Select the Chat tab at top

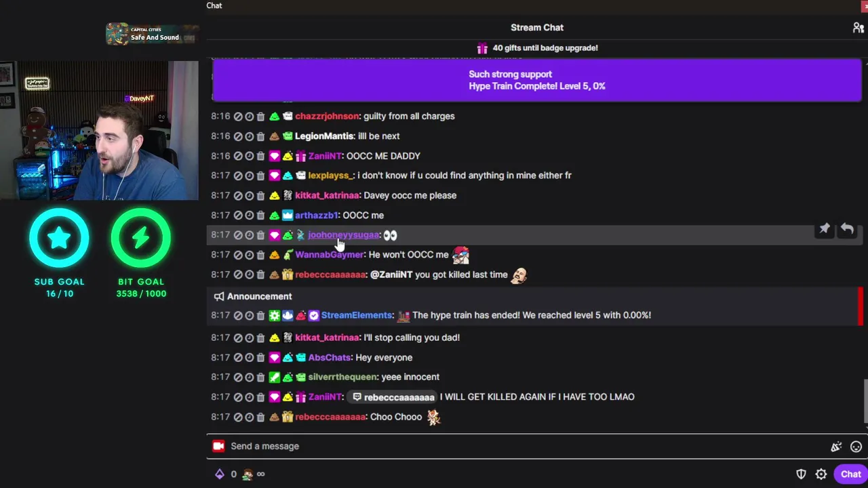(214, 5)
